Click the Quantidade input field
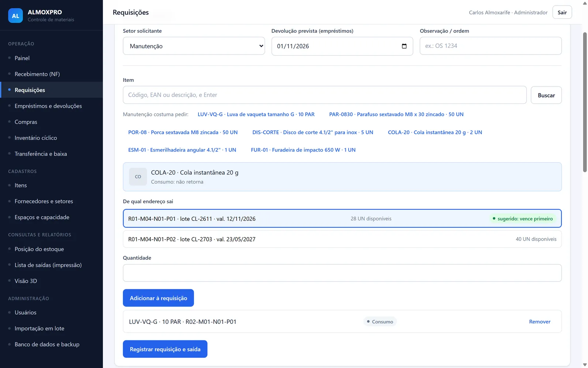The height and width of the screenshot is (368, 588). (x=342, y=273)
